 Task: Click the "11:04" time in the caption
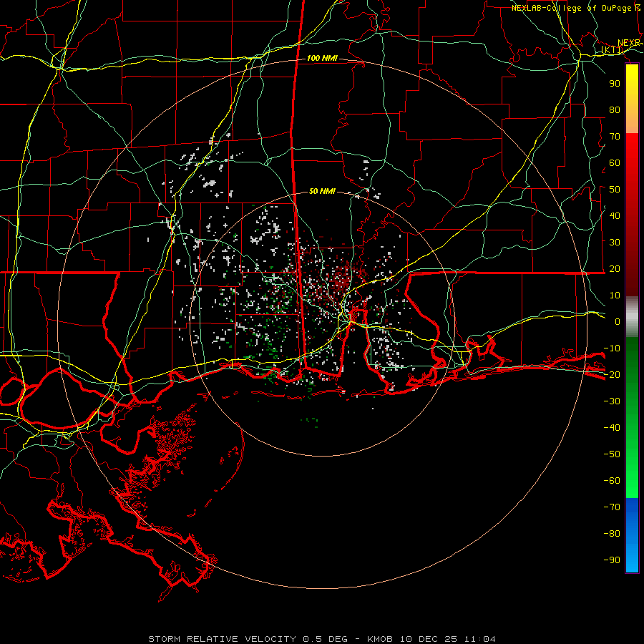(480, 639)
